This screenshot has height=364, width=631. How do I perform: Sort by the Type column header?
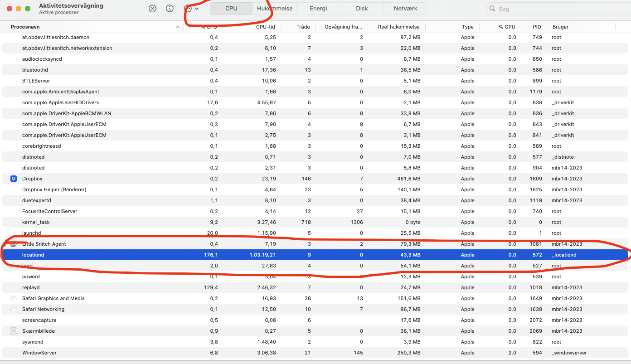click(x=468, y=27)
